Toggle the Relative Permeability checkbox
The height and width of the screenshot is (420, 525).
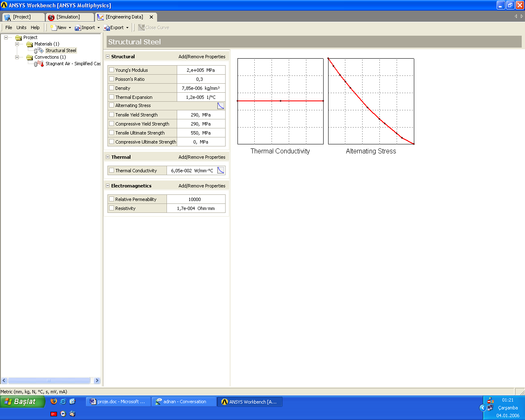click(x=112, y=199)
